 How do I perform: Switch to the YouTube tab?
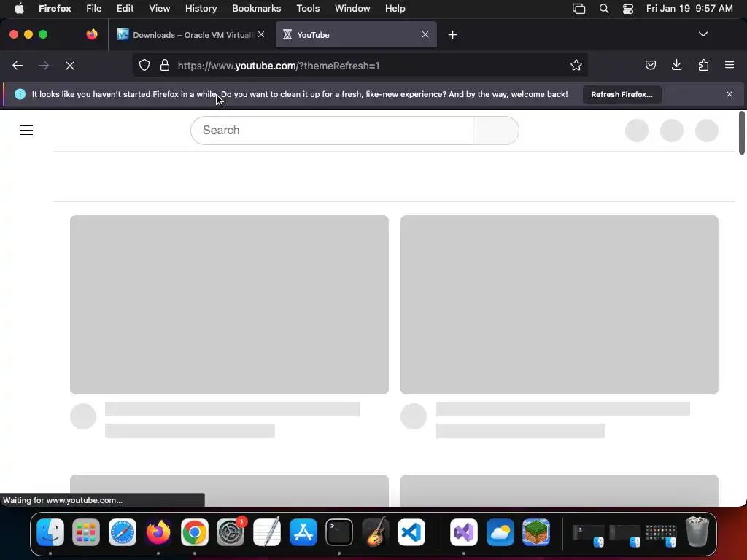[x=356, y=35]
